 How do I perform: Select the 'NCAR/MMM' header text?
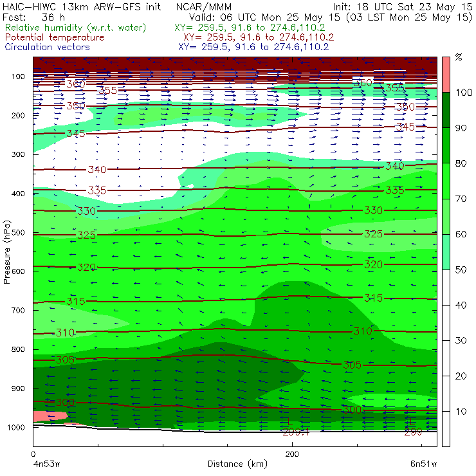click(204, 6)
